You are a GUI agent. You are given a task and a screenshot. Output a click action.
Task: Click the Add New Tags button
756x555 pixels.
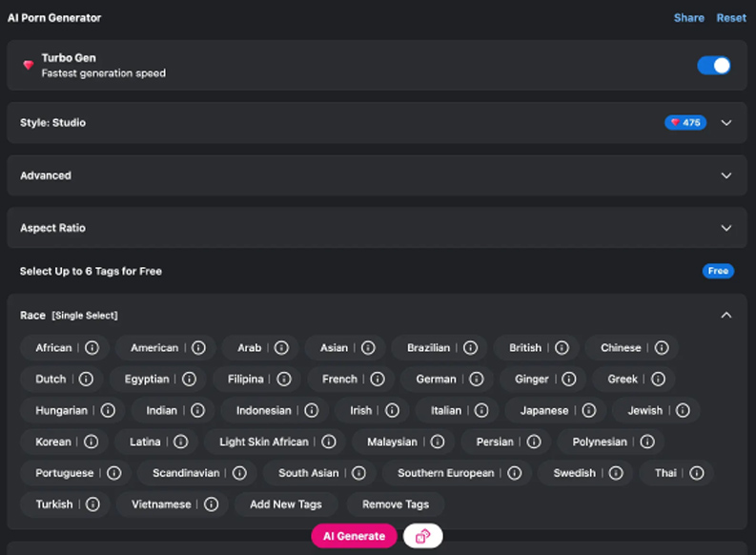click(x=286, y=504)
